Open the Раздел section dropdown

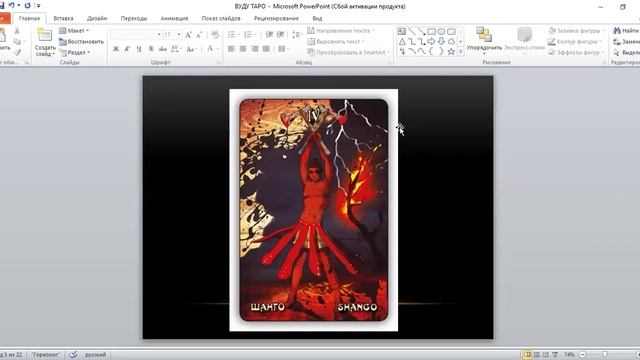pos(74,53)
